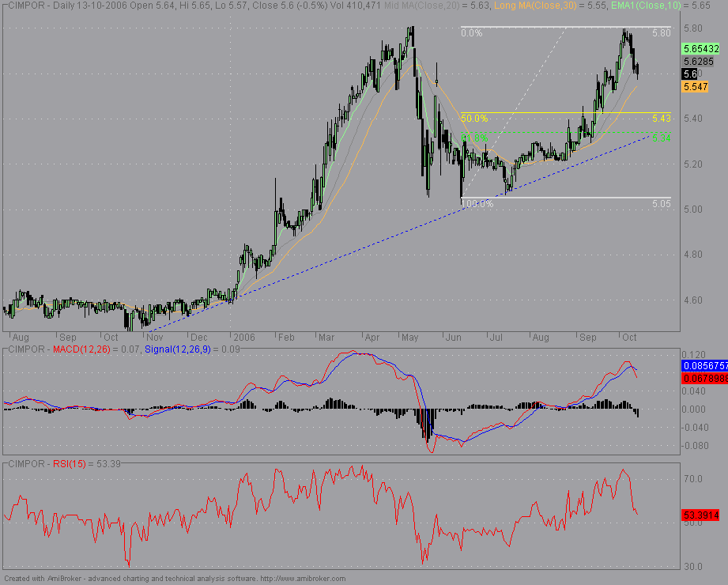
Task: Click the 5.00 price axis label
Action: 693,209
